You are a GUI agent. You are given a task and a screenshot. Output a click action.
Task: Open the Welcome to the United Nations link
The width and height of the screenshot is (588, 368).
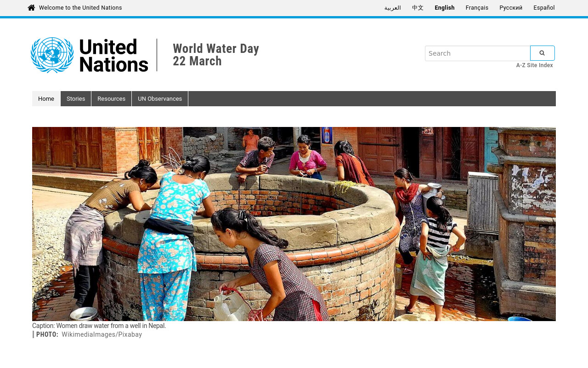click(80, 8)
